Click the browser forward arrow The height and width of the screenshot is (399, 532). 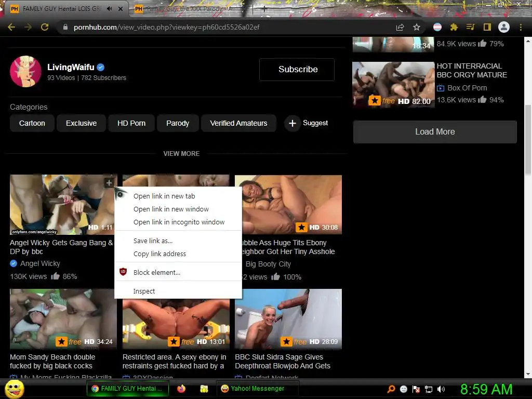(x=28, y=27)
